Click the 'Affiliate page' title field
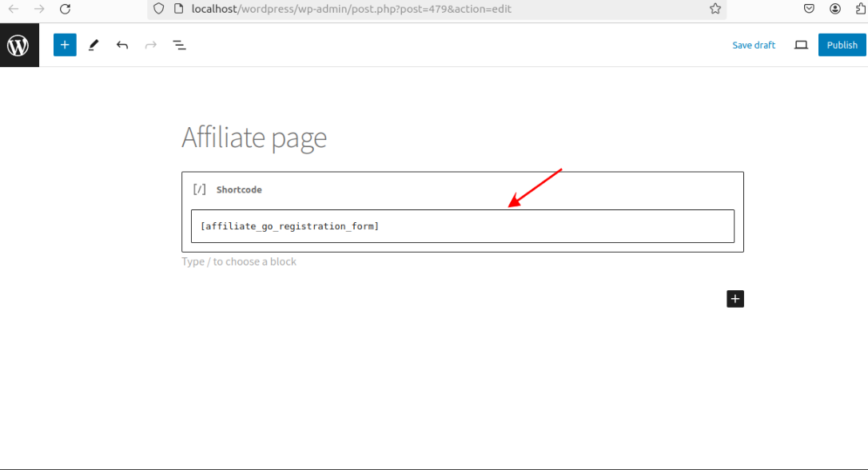This screenshot has height=470, width=868. coord(254,137)
